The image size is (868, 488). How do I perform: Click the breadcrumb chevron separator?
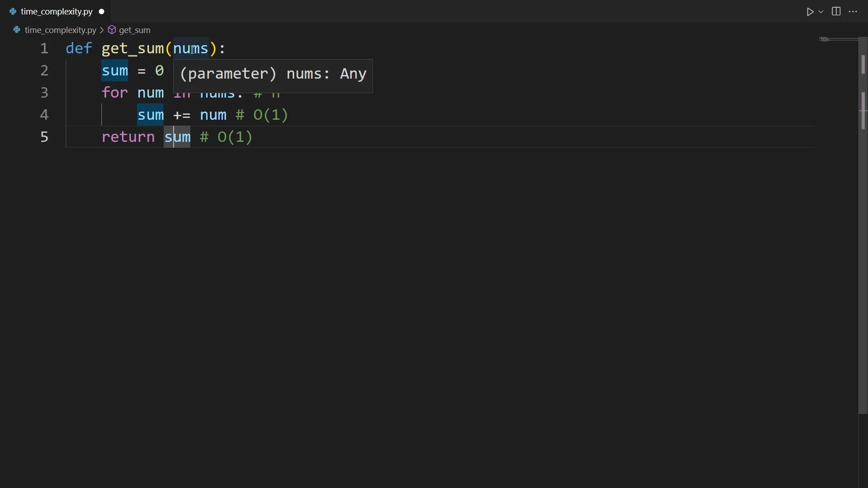(x=102, y=30)
